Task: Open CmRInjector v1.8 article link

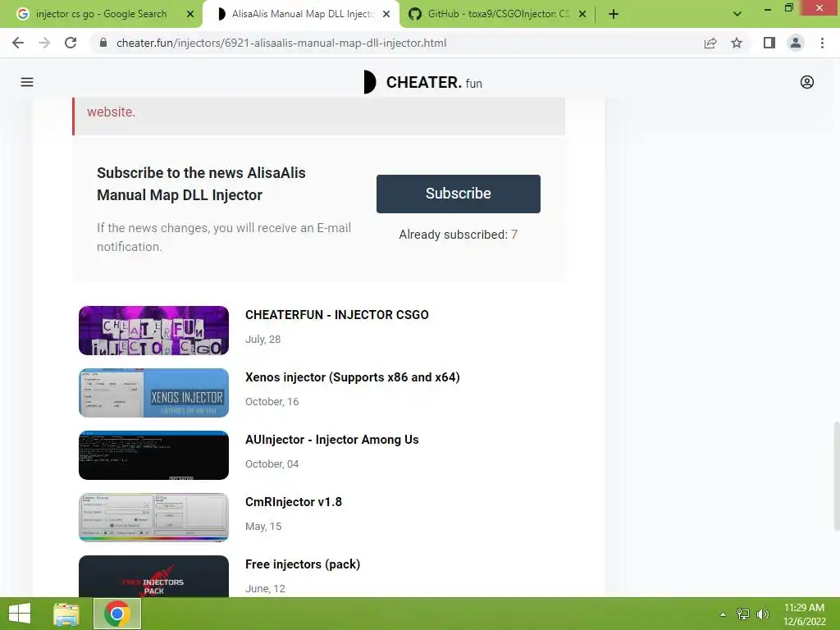Action: click(293, 502)
